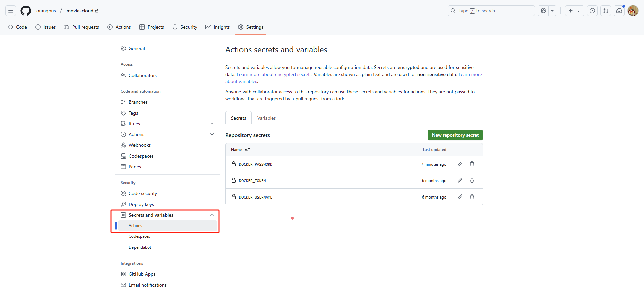644x306 pixels.
Task: Expand the Actions sidebar section
Action: pyautogui.click(x=212, y=134)
